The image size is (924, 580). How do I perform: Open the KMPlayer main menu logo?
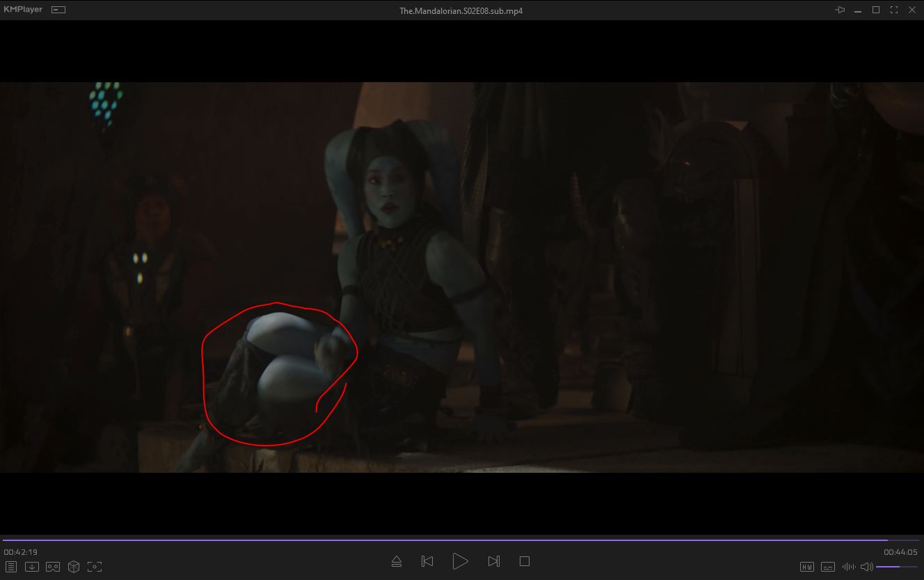(23, 10)
